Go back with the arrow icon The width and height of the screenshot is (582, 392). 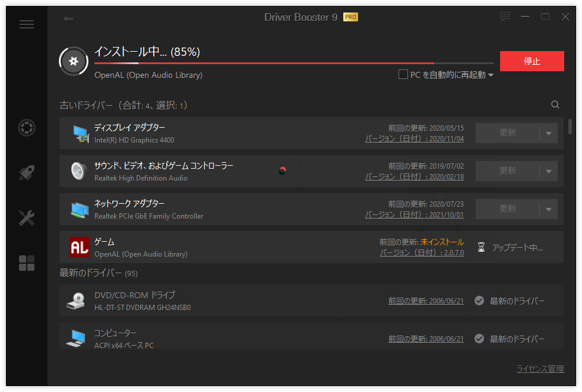tap(68, 18)
